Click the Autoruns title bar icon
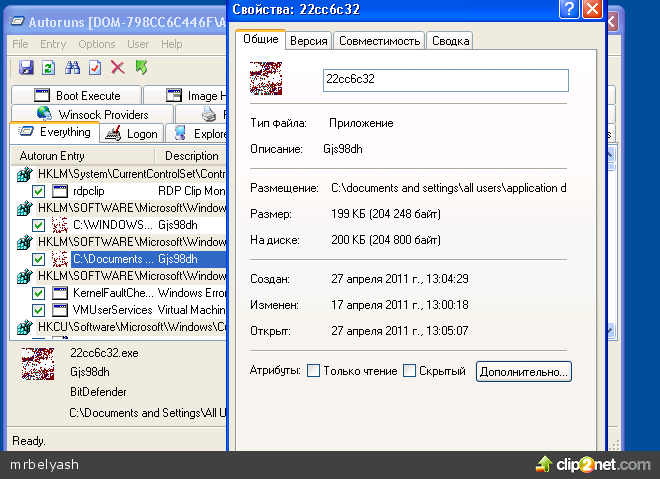Screen dimensions: 660x479 (x=17, y=21)
